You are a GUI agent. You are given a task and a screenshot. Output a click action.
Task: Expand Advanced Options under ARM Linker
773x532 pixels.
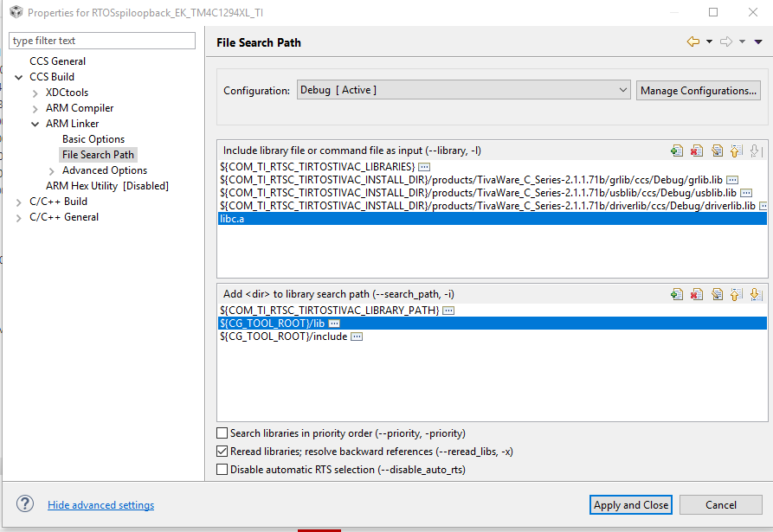click(51, 171)
